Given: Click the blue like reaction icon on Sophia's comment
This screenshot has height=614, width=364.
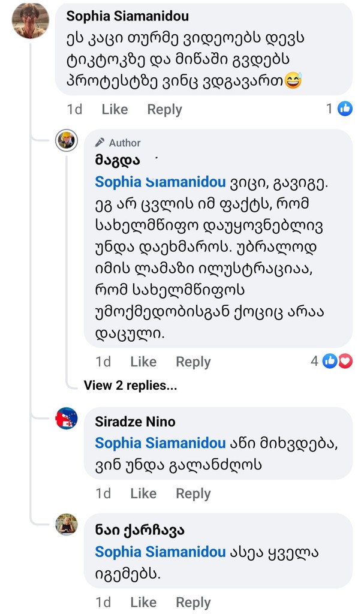Looking at the screenshot, I should tap(345, 109).
